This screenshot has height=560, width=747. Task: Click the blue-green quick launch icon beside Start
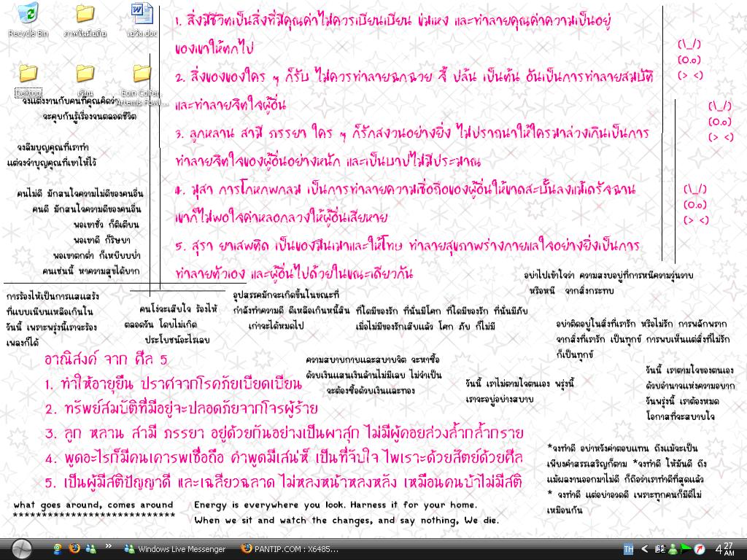tap(58, 548)
